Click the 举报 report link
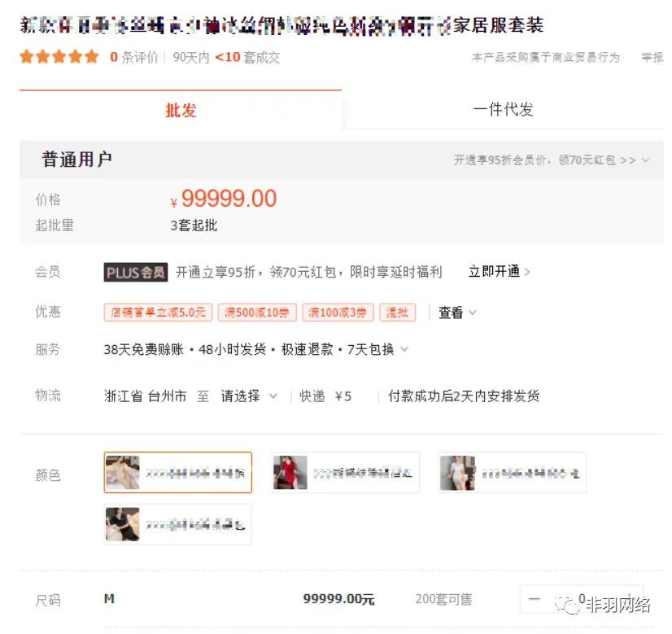672x634 pixels. [x=652, y=57]
